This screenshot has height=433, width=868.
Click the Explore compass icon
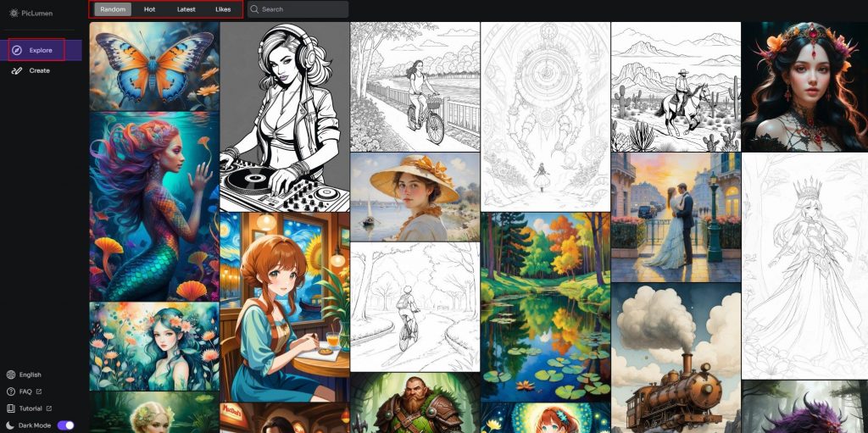click(18, 50)
